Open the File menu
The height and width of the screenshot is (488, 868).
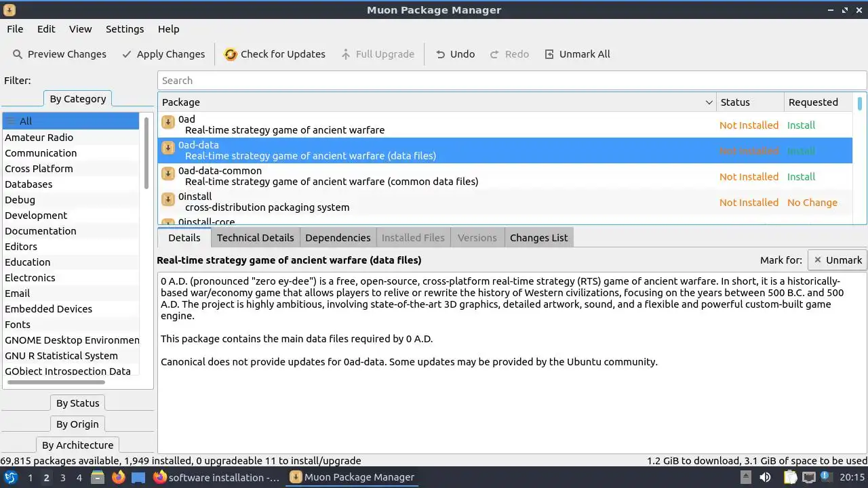(x=15, y=29)
